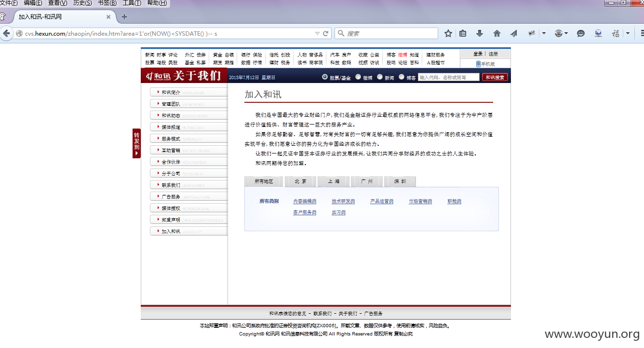Expand the 和讯简介 sidebar item
This screenshot has width=644, height=348.
point(188,92)
